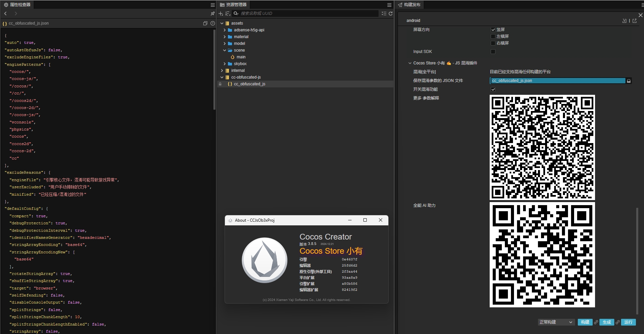Click the build panel vertical scrollbar
The height and width of the screenshot is (334, 644).
[637, 260]
